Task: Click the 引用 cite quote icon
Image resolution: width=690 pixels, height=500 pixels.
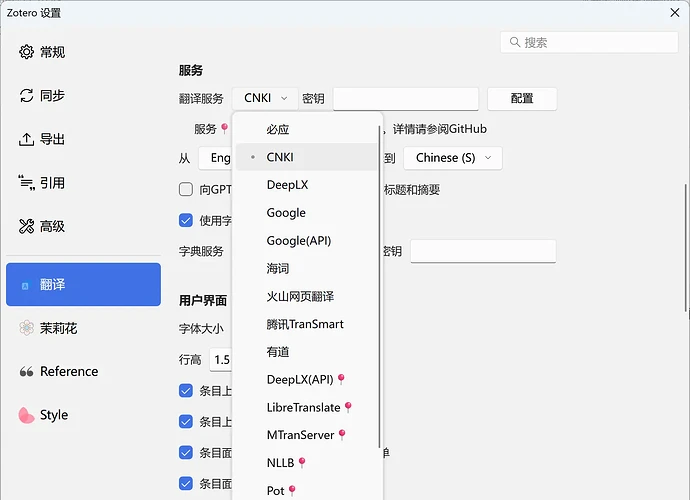Action: [x=26, y=183]
